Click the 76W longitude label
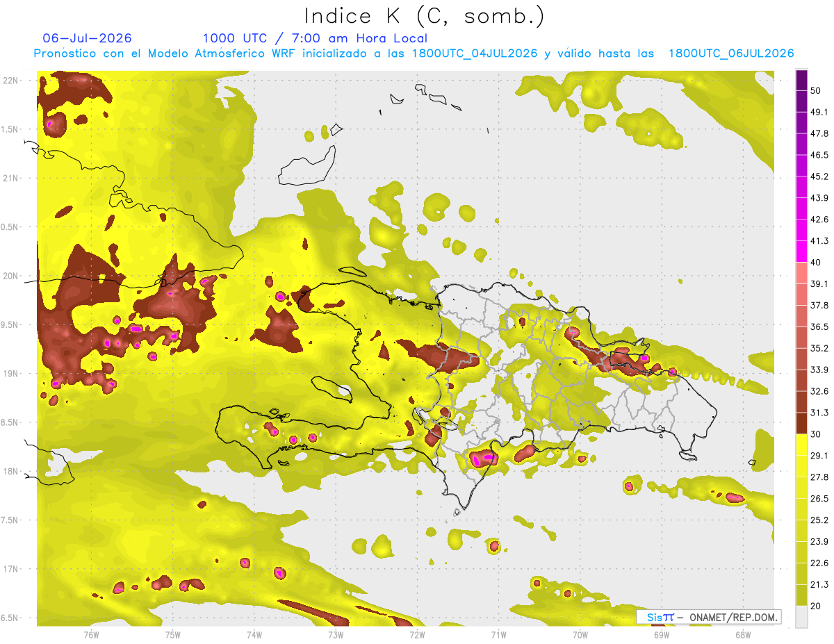This screenshot has height=644, width=834. point(91,634)
